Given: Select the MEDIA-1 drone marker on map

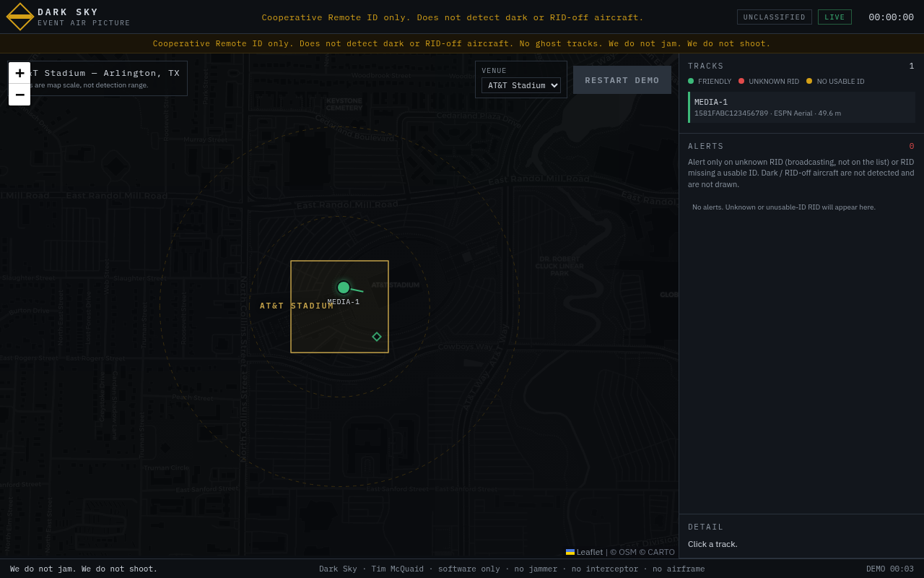Looking at the screenshot, I should [344, 288].
